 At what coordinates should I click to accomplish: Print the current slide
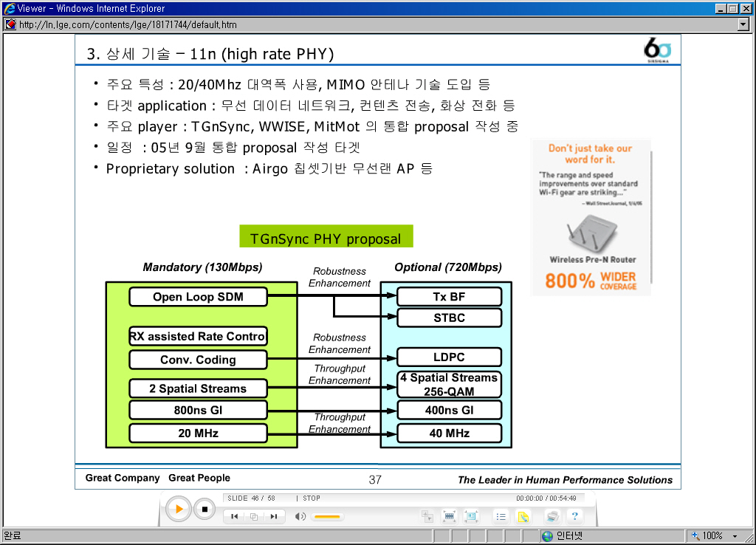click(x=551, y=516)
